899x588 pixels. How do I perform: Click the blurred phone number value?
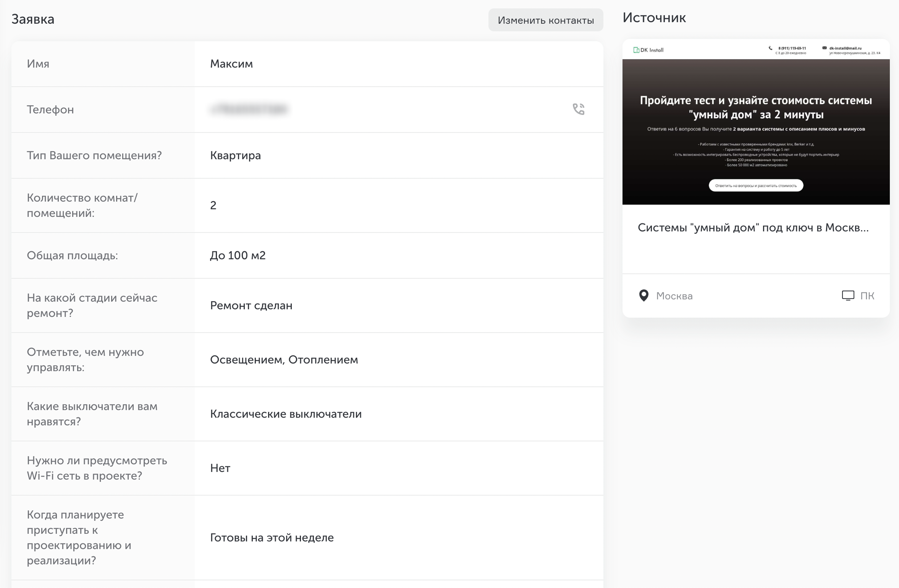pyautogui.click(x=249, y=110)
